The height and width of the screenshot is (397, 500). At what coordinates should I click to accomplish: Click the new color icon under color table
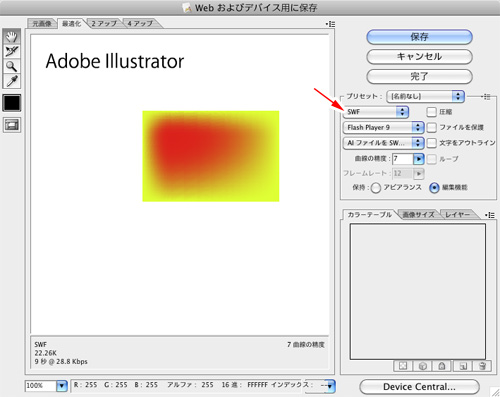pos(463,366)
